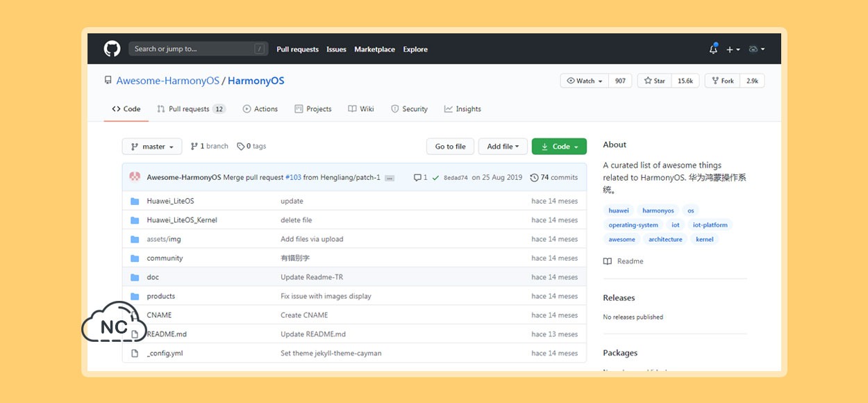View the 907 watchers count
Image resolution: width=868 pixels, height=403 pixels.
click(x=620, y=81)
